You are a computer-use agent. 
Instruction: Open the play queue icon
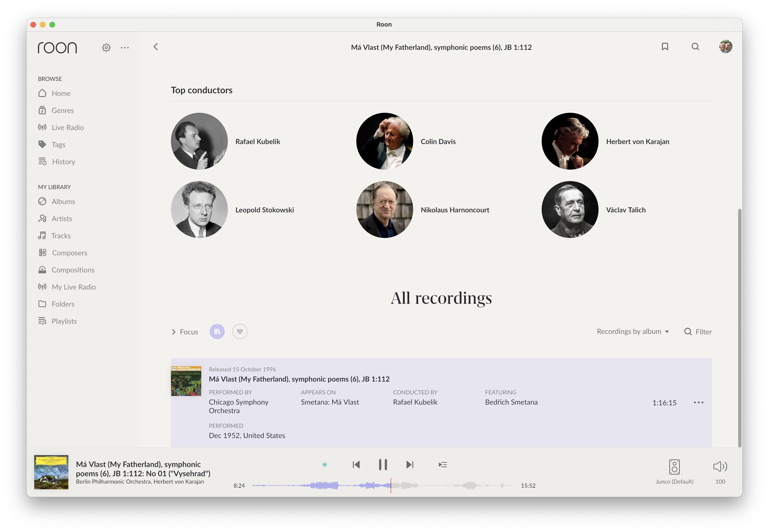pos(443,464)
